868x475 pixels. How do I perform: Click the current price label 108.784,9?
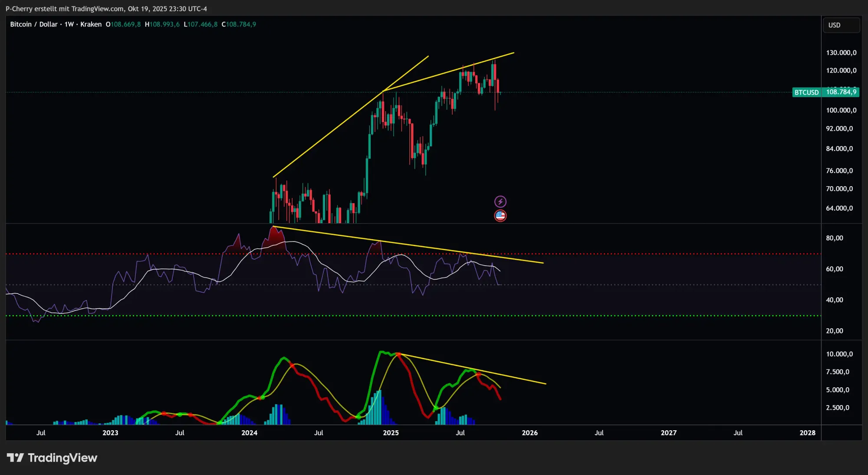tap(841, 92)
